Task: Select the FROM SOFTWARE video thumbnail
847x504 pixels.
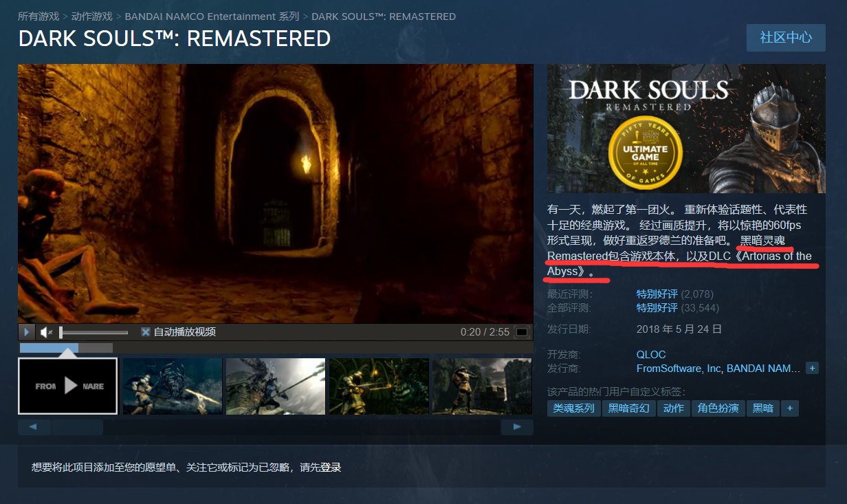Action: (68, 386)
